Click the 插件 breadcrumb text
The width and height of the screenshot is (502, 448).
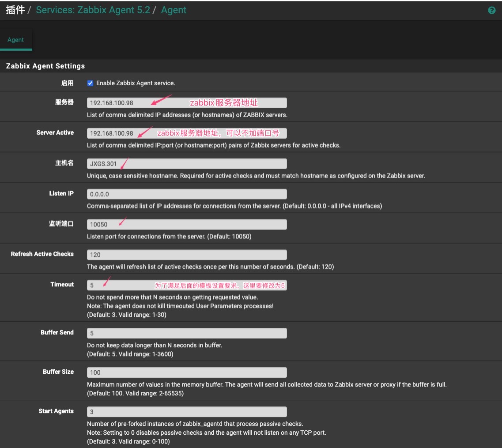[x=15, y=10]
